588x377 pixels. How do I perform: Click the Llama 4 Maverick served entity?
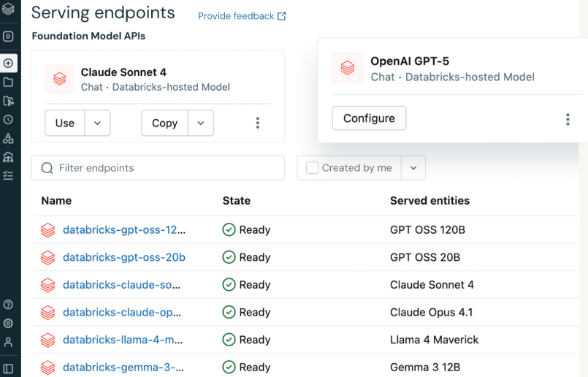pos(435,340)
